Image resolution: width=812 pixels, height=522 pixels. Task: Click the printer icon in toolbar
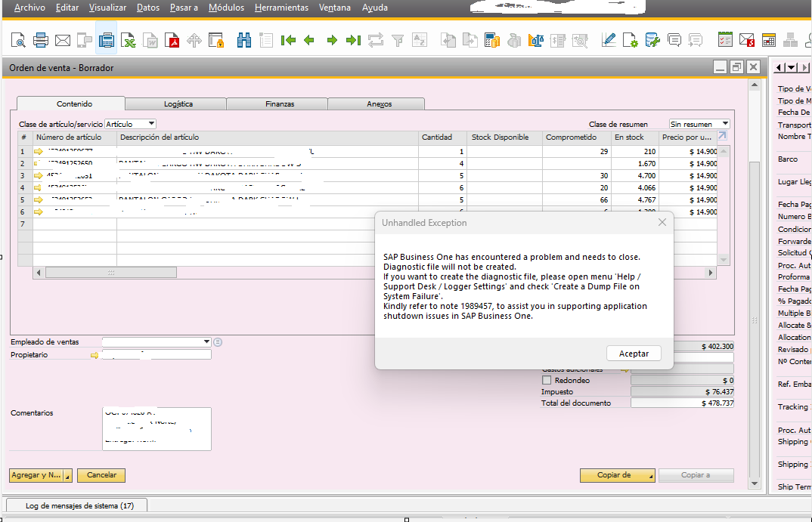(41, 40)
